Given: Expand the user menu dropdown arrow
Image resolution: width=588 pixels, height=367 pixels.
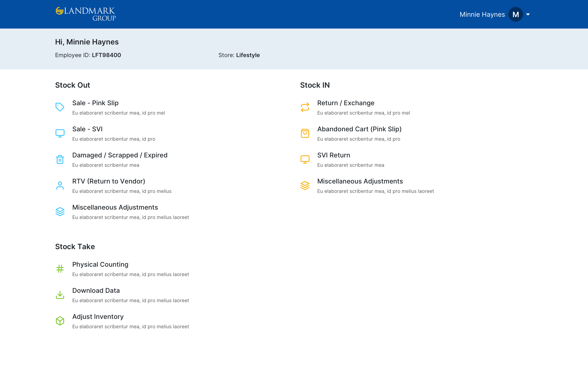Looking at the screenshot, I should coord(528,14).
